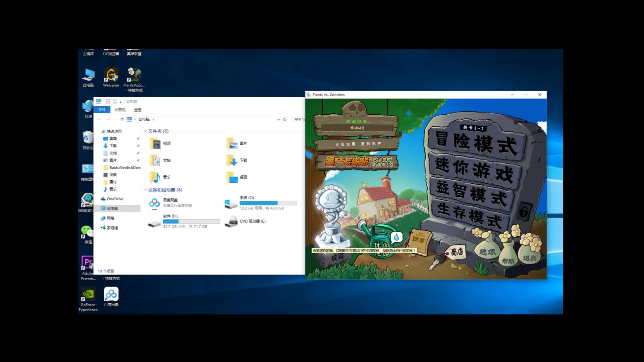Open the 文件 ribbon tab
The height and width of the screenshot is (362, 644).
102,110
